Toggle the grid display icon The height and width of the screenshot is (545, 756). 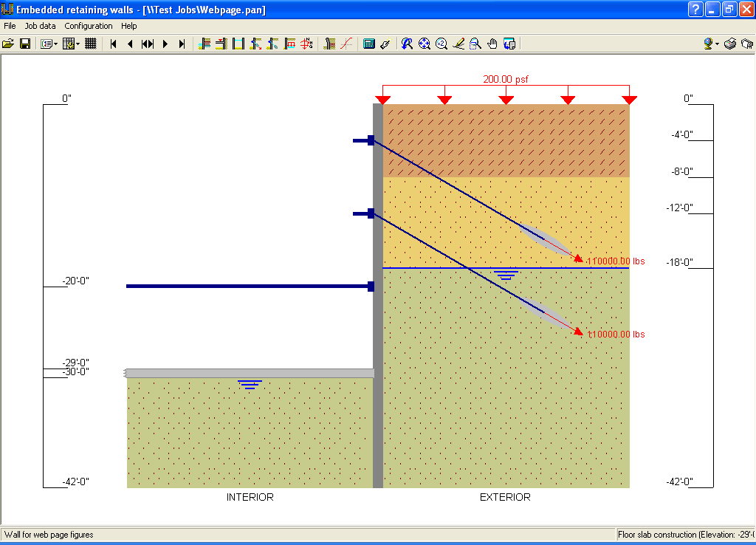91,44
